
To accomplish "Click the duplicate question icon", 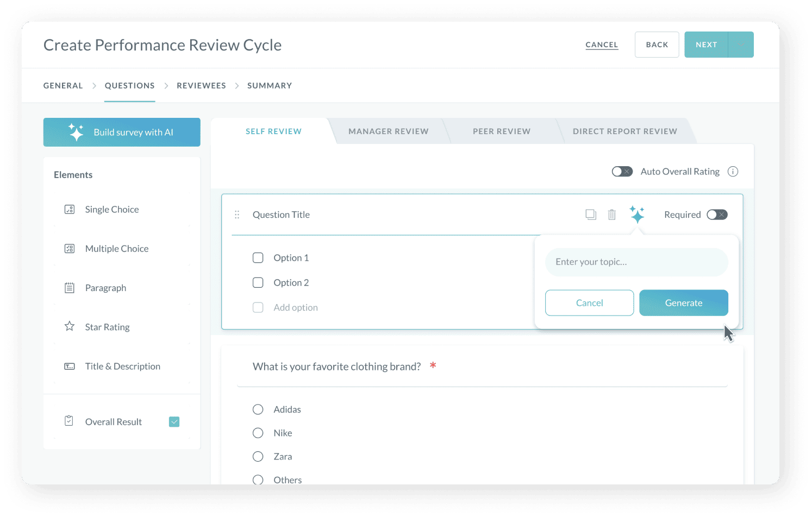I will point(591,215).
